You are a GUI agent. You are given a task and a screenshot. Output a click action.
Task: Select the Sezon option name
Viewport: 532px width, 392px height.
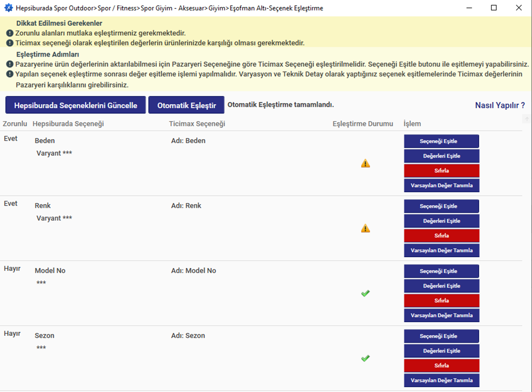pyautogui.click(x=44, y=336)
